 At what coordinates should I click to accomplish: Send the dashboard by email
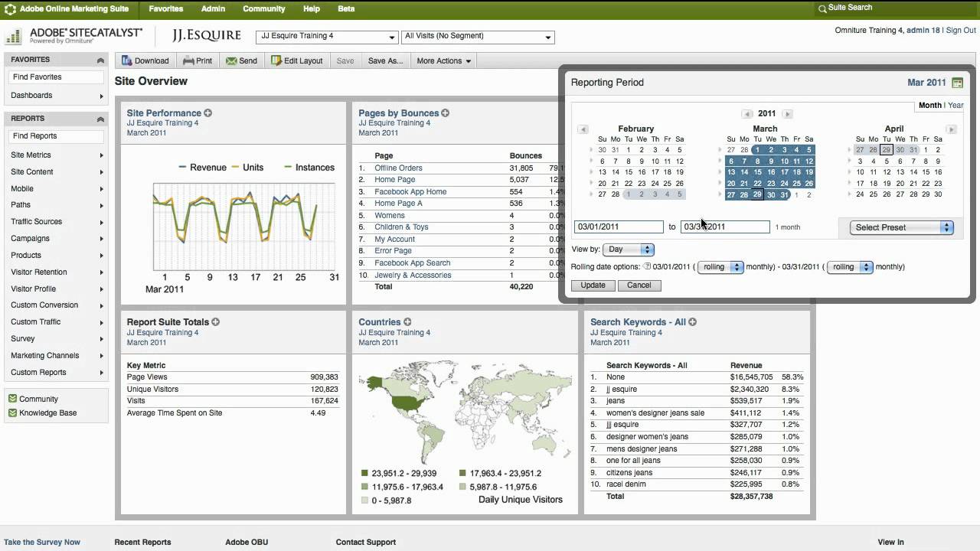(x=241, y=60)
